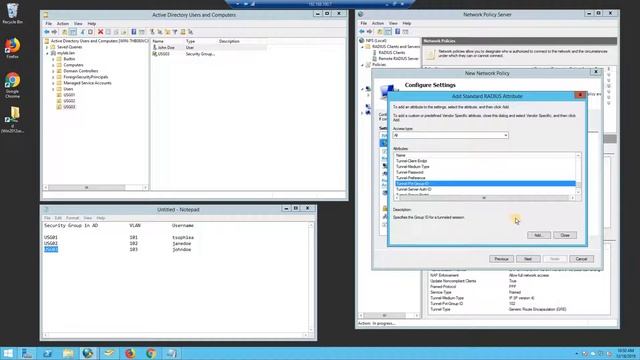Open File menu in Network Policy Server

(364, 23)
